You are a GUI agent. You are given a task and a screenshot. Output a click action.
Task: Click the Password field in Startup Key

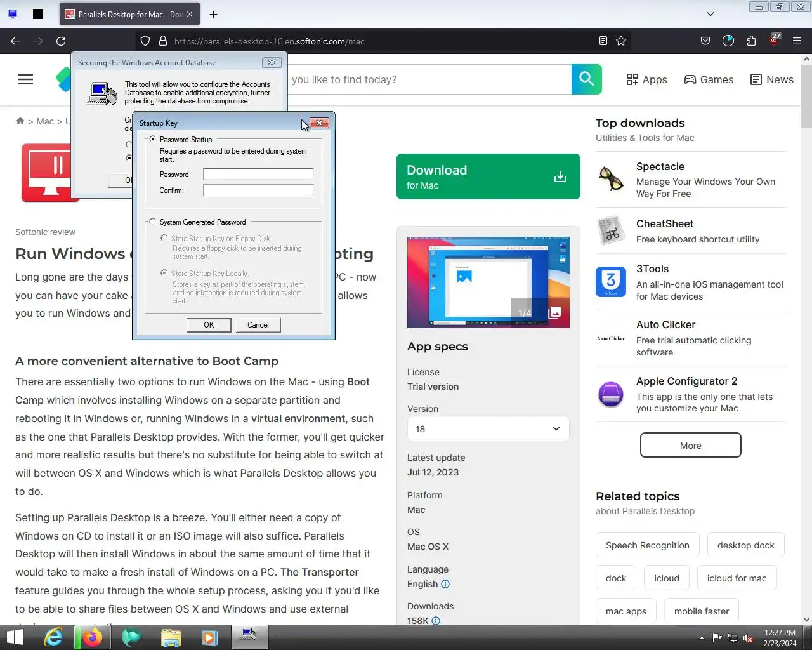coord(258,174)
